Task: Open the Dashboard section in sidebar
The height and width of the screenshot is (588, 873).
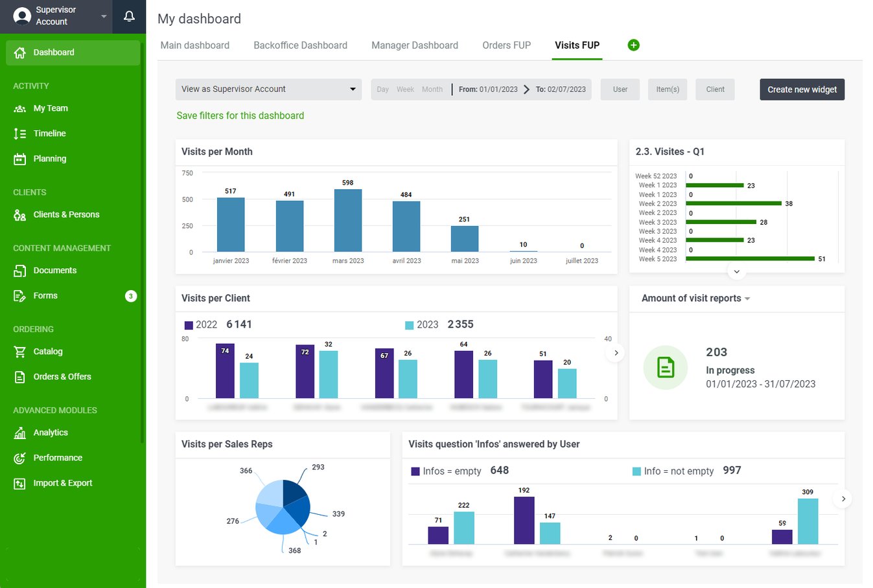Action: tap(53, 52)
